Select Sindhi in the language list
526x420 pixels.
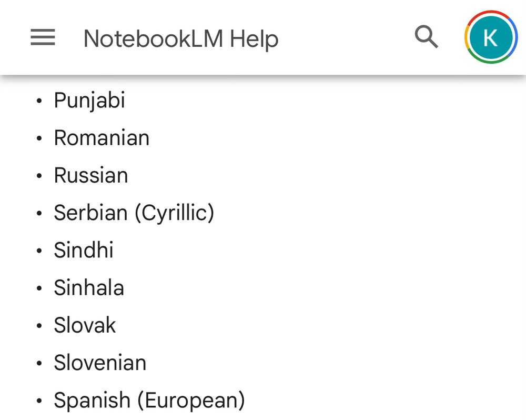pos(84,250)
